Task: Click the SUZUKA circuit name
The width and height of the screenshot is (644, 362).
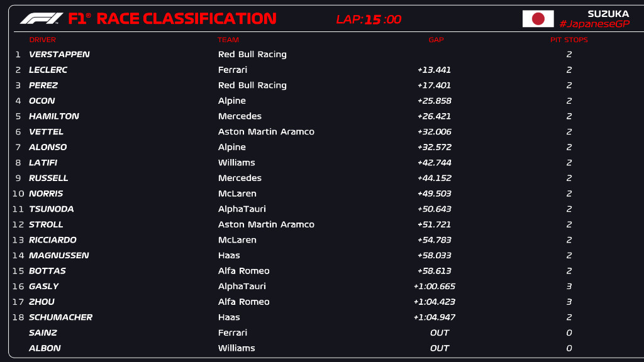Action: (608, 13)
